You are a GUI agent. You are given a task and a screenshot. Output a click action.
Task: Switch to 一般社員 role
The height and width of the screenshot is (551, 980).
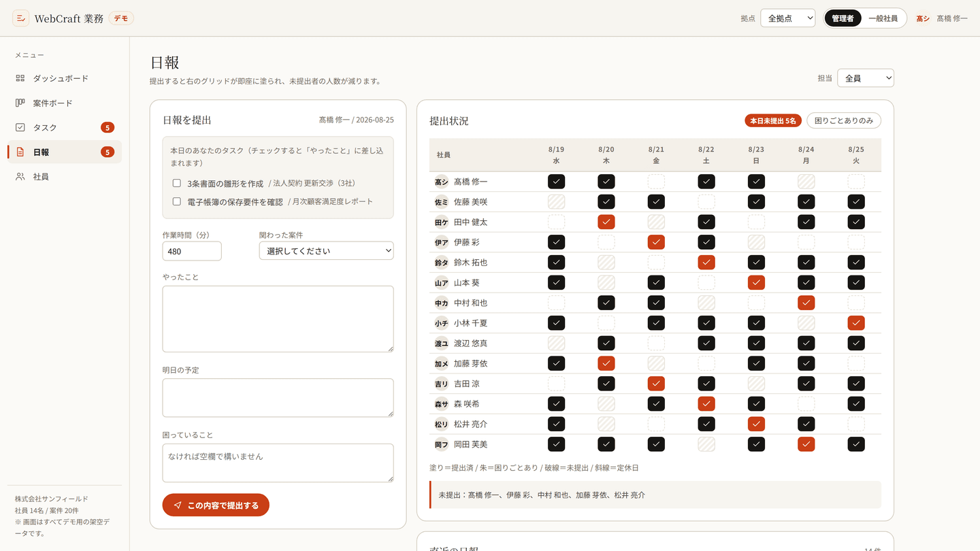pyautogui.click(x=883, y=18)
